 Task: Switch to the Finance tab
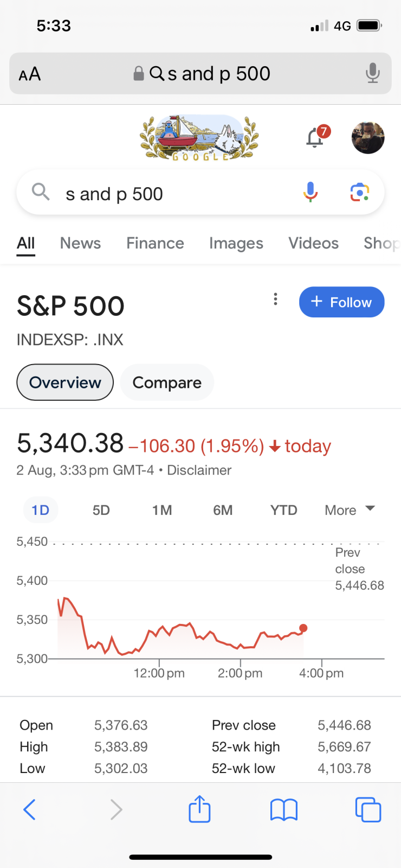[155, 243]
